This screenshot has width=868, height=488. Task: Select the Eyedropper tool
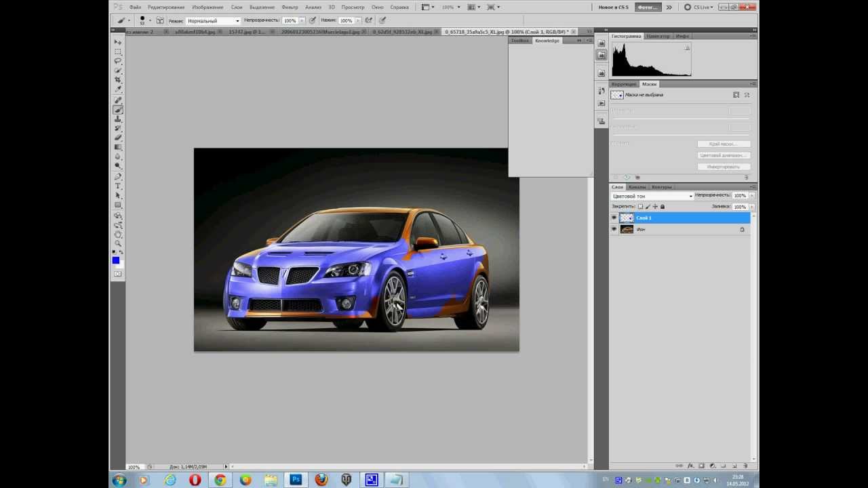pos(118,89)
